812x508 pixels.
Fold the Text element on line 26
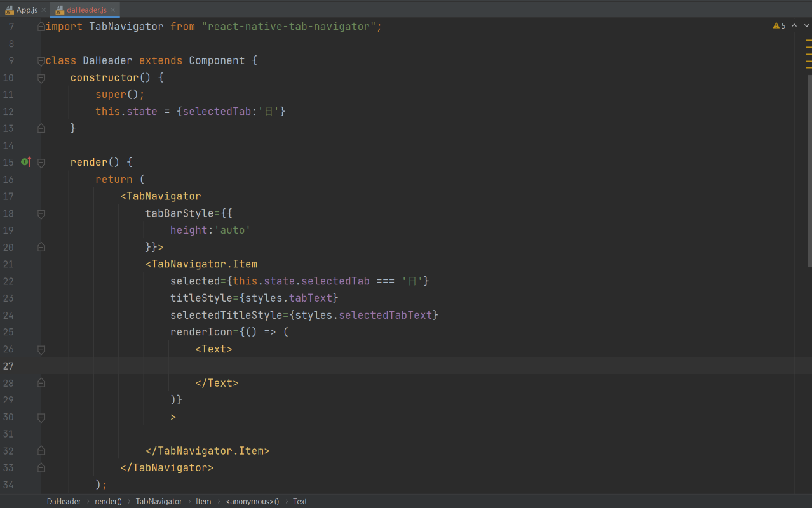tap(41, 349)
